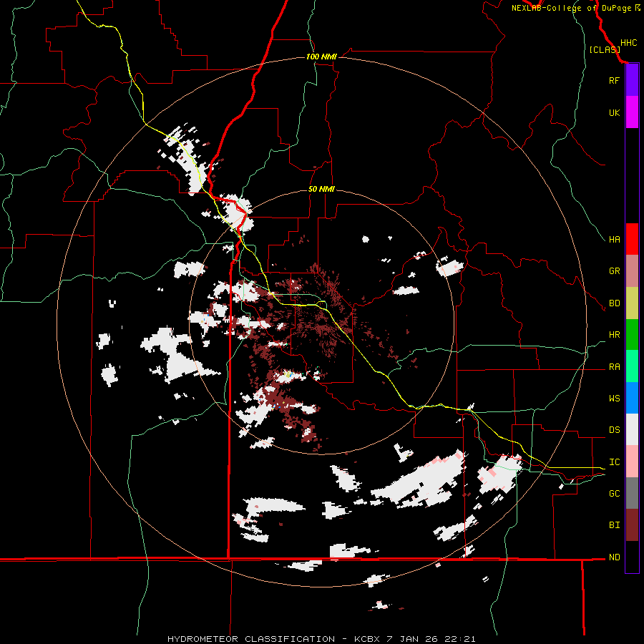Click the HYDROMETEOR CLASSIFICATION title text
The width and height of the screenshot is (644, 644).
point(251,639)
